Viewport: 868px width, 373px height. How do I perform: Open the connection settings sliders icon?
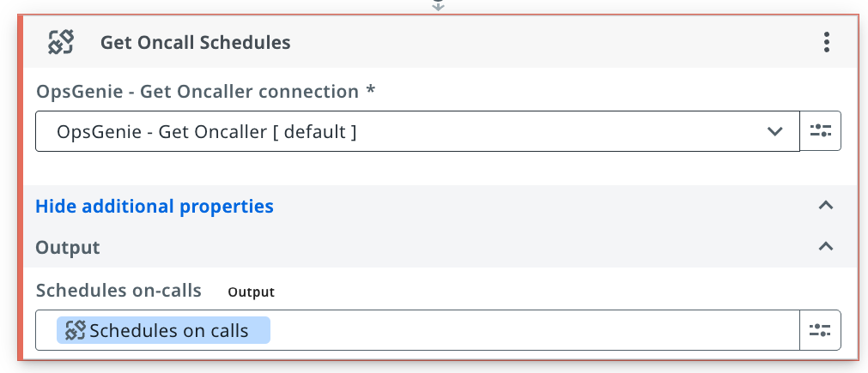pos(821,131)
